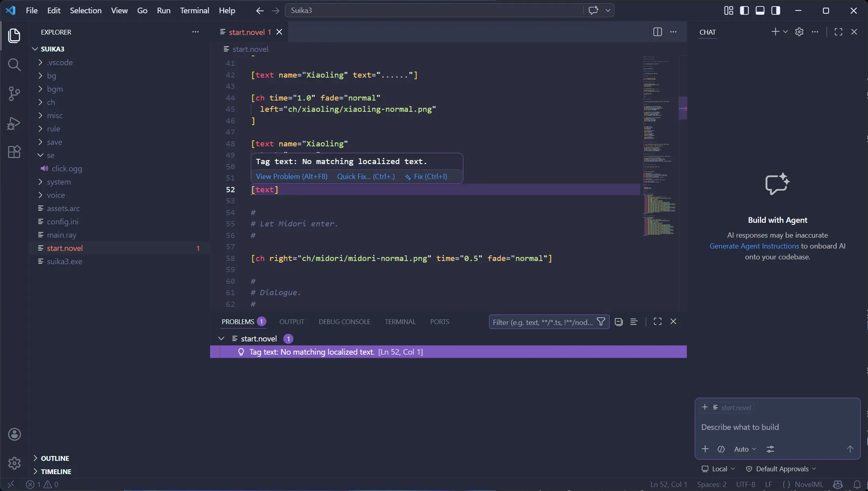Toggle the secondary side bar
This screenshot has width=868, height=491.
coord(775,10)
